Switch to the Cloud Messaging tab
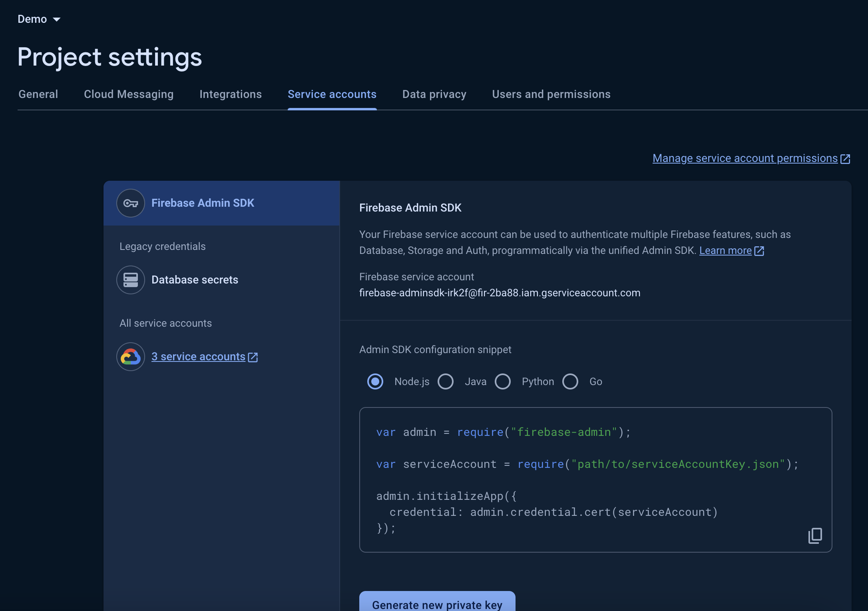 (x=129, y=94)
